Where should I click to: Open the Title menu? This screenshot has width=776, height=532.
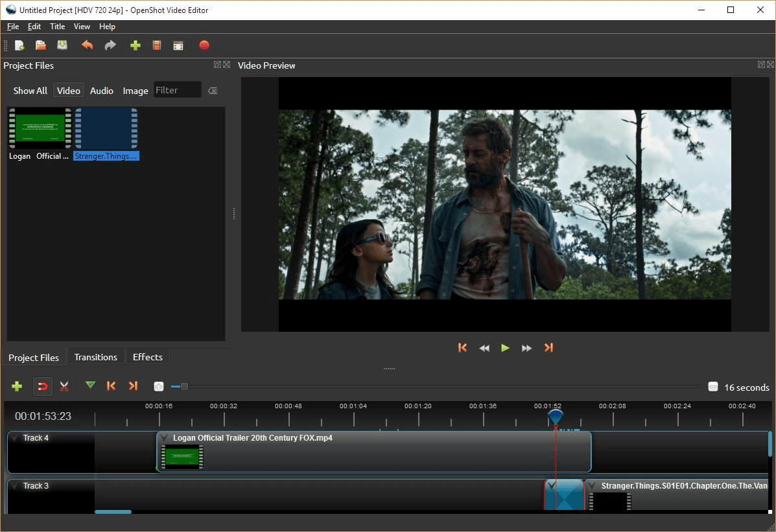[x=57, y=27]
